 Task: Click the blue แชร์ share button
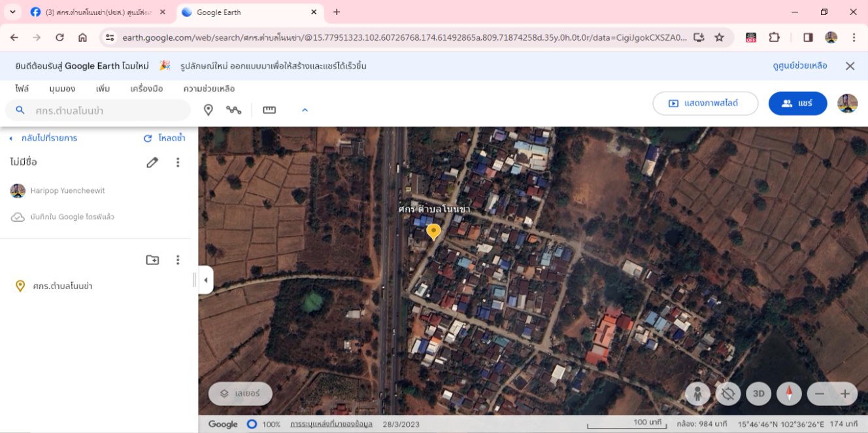tap(797, 103)
